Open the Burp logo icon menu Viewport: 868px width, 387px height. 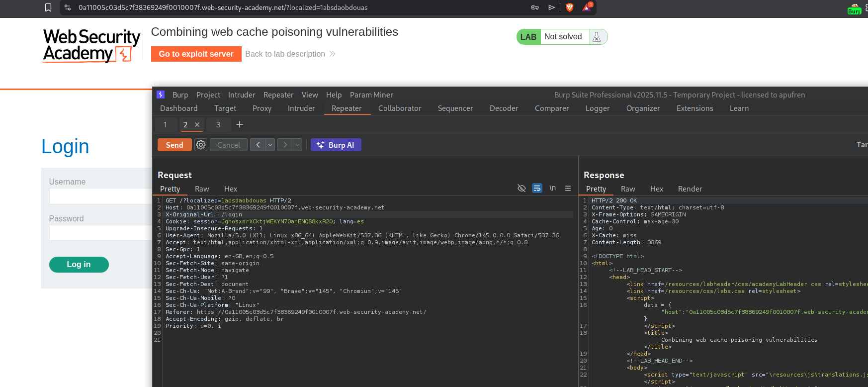coord(161,95)
